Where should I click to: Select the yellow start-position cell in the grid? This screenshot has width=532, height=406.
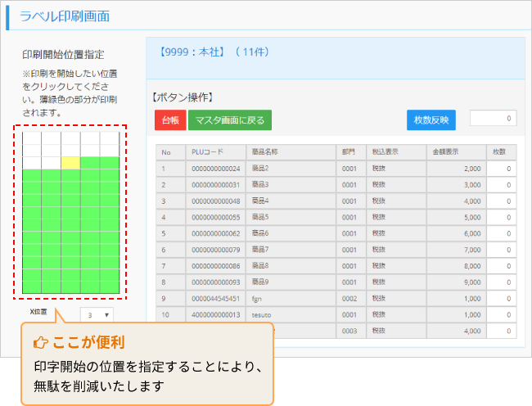pos(70,163)
